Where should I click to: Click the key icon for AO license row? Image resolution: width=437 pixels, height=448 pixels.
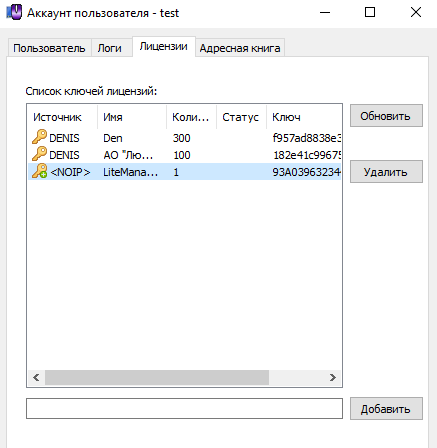(39, 154)
